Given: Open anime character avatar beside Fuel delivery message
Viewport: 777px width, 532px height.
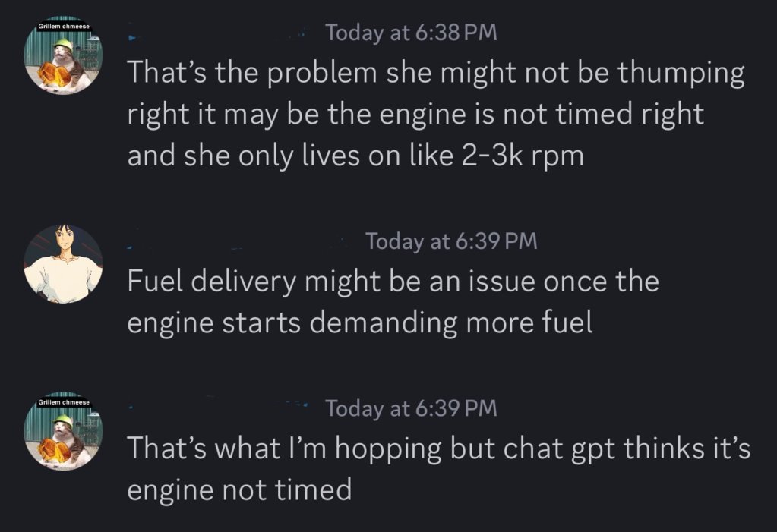Looking at the screenshot, I should point(64,264).
